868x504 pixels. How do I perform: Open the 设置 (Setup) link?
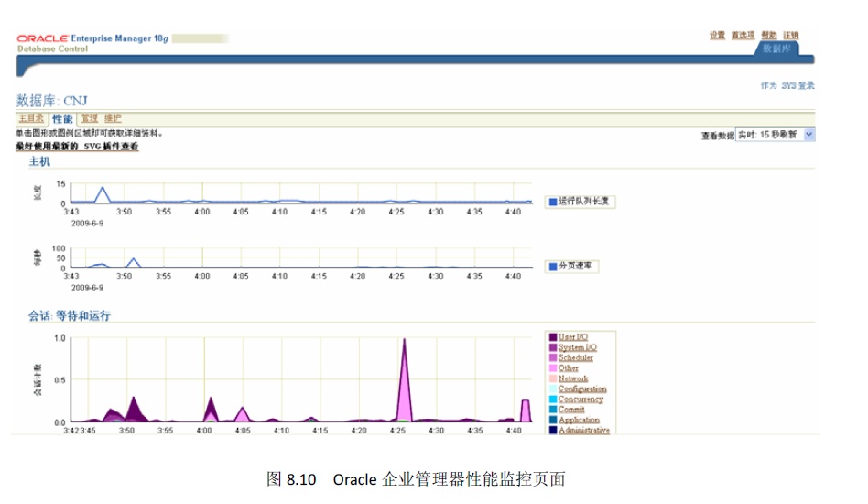coord(717,36)
